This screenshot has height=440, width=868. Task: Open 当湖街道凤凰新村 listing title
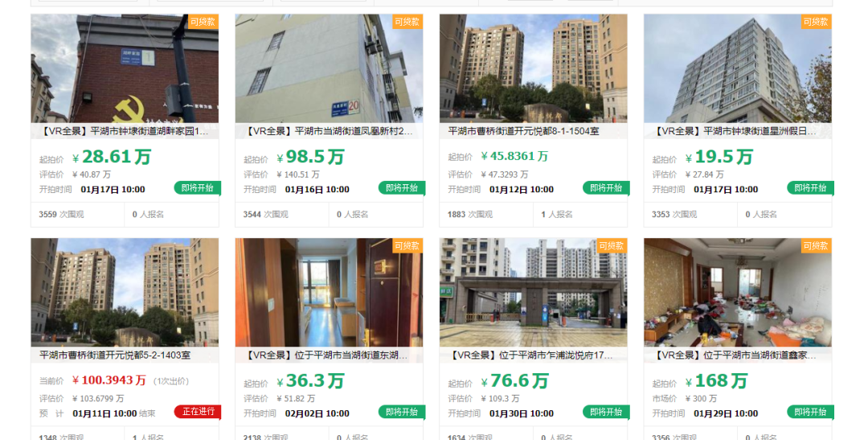coord(329,131)
